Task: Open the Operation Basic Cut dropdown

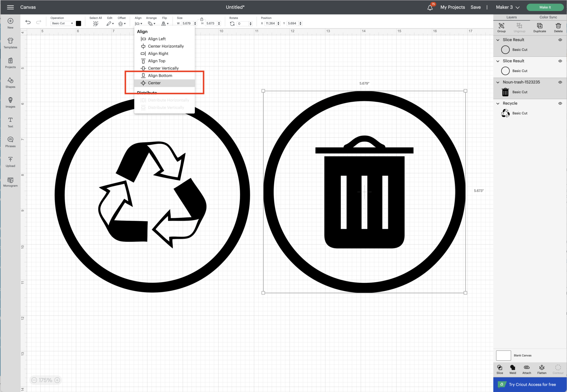Action: pos(62,24)
